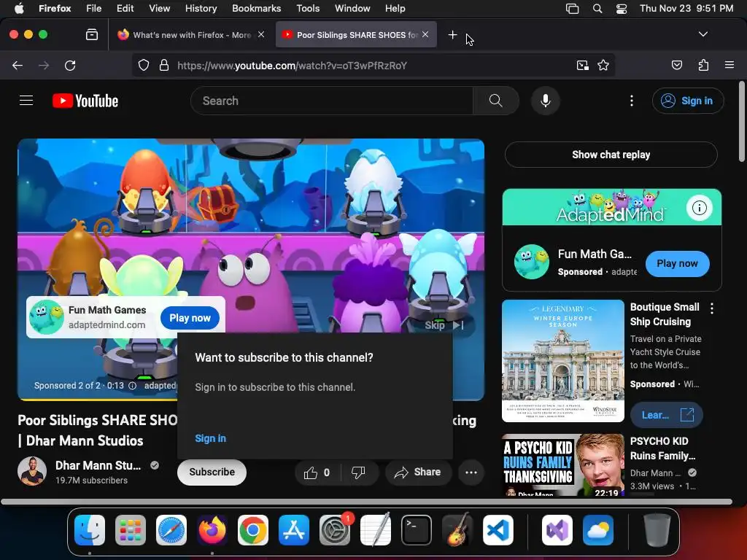Image resolution: width=747 pixels, height=560 pixels.
Task: Open the Tools menu
Action: [x=308, y=8]
